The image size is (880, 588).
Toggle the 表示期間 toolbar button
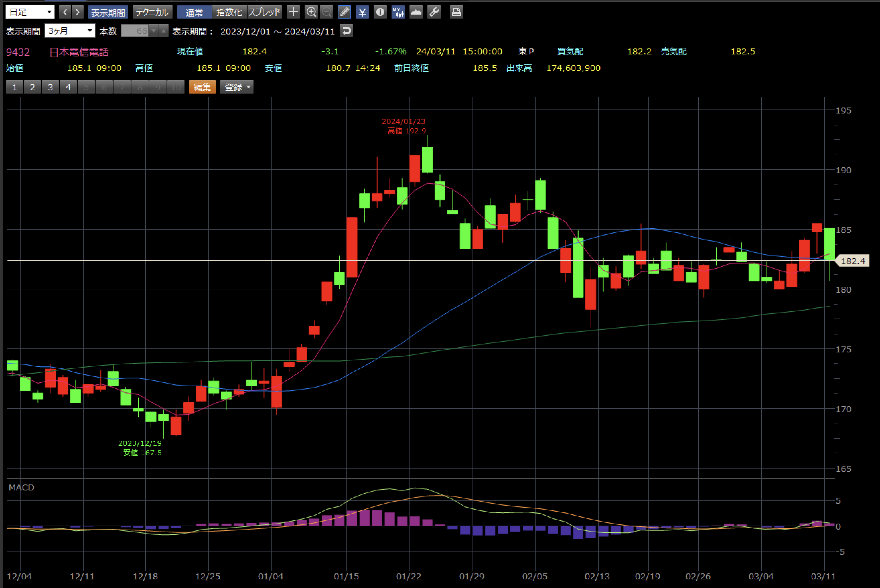point(108,12)
